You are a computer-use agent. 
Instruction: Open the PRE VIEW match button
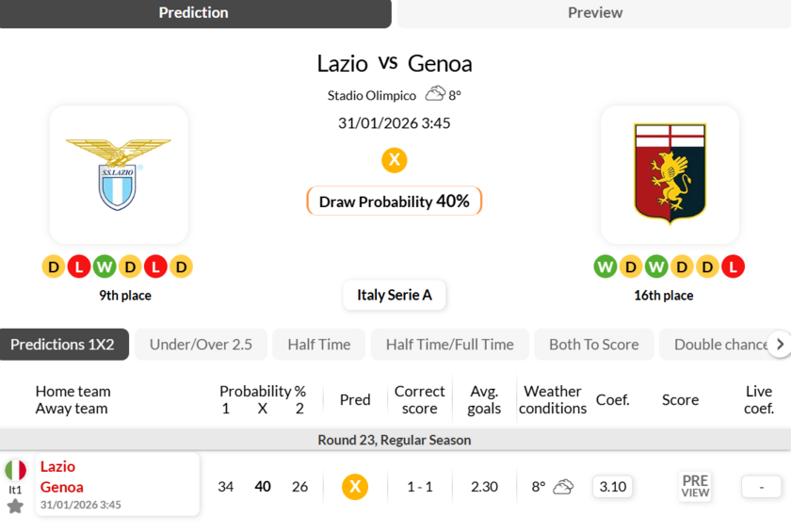coord(695,487)
